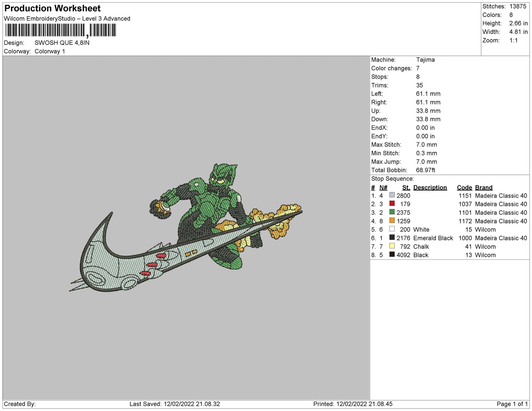
Task: Pick the grey-blue swatch in stop 1
Action: (392, 195)
